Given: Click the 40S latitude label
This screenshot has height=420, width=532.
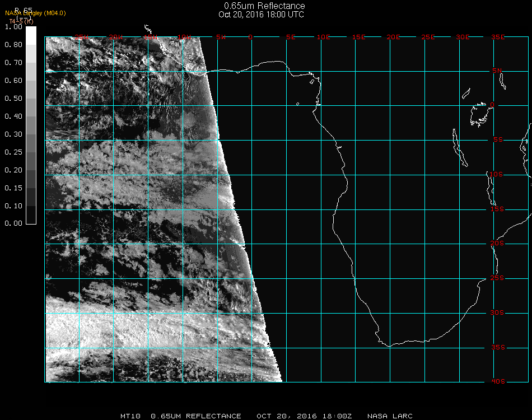Looking at the screenshot, I should pyautogui.click(x=498, y=382).
